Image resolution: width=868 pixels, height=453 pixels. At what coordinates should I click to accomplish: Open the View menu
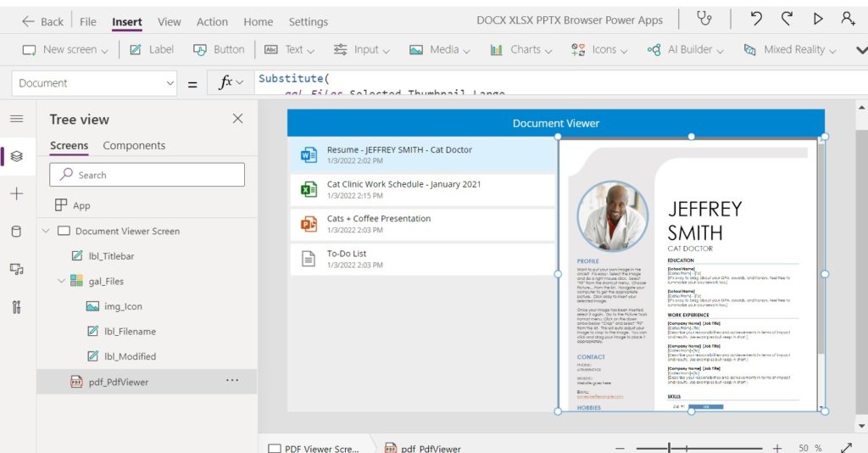[x=169, y=21]
